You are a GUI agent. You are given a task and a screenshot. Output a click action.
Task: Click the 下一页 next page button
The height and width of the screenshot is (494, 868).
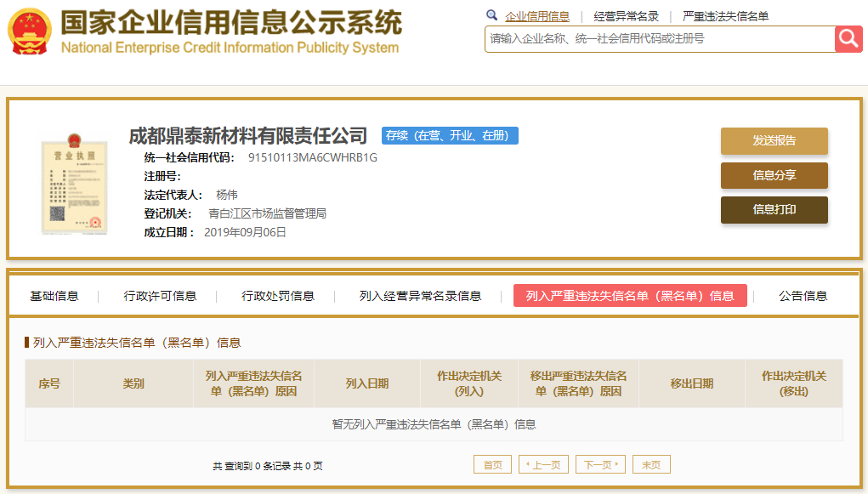point(600,464)
